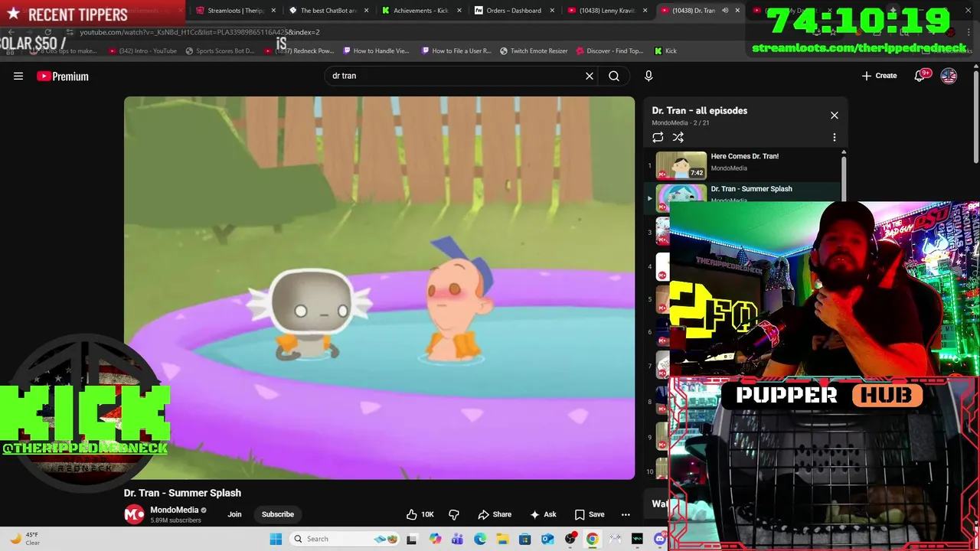Open the task view taskbar icon

[x=411, y=539]
